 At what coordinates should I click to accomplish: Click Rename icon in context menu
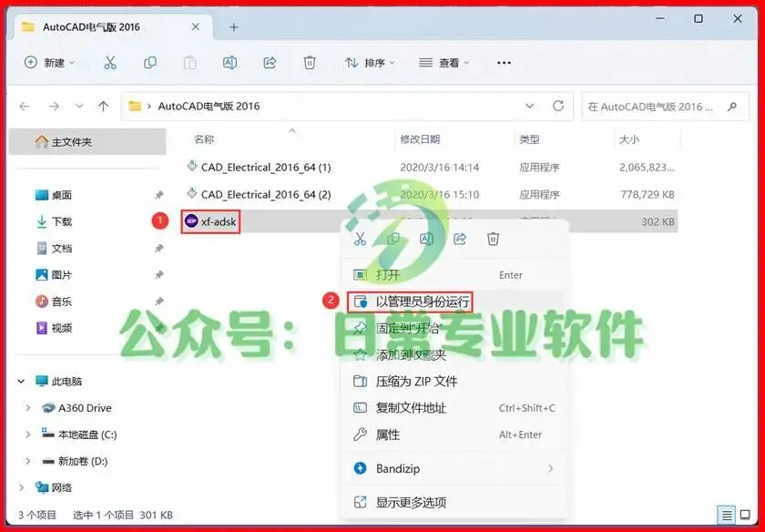[427, 239]
